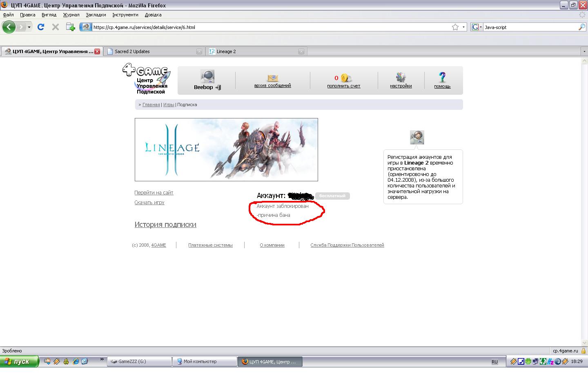This screenshot has width=588, height=392.
Task: Open the Служба Поддержки Пользователей link
Action: point(347,245)
